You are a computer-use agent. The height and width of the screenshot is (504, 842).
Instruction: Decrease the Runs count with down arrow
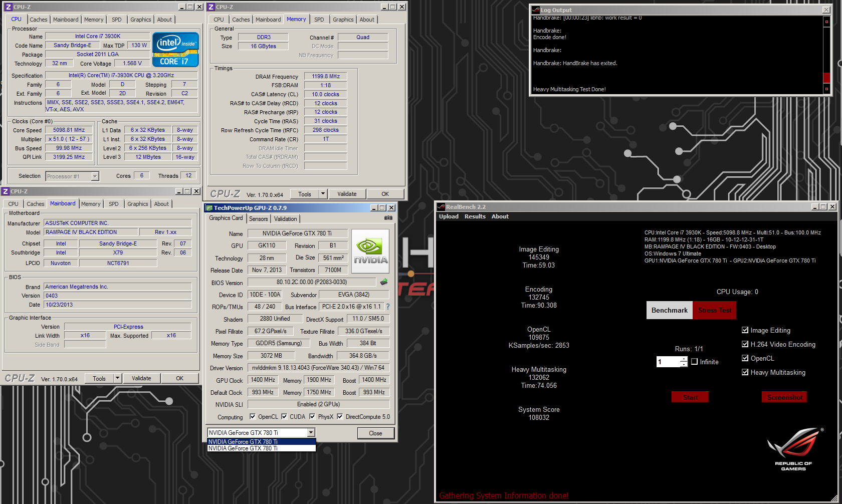[684, 364]
